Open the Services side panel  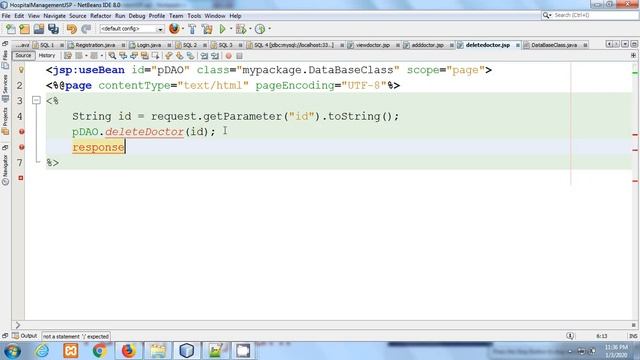(5, 88)
